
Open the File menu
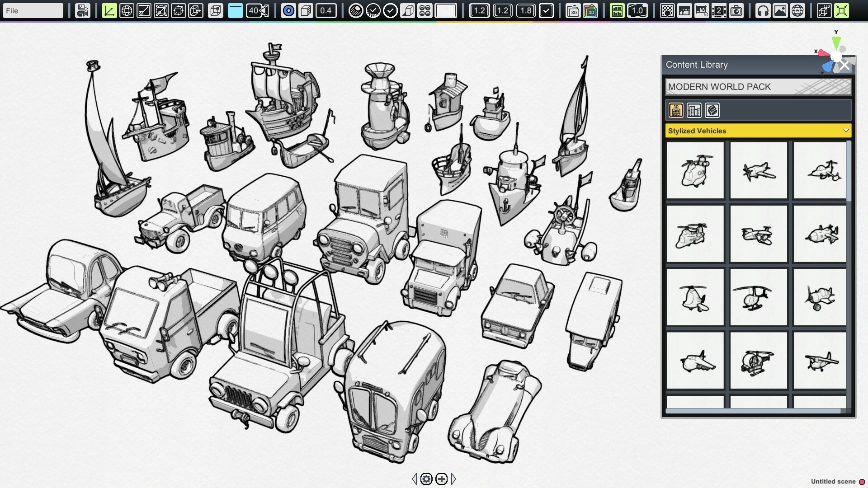(x=32, y=10)
